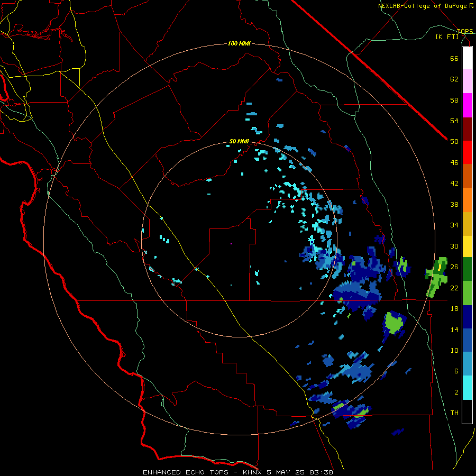This screenshot has height=476, width=476.
Task: Click the legend value 30
Action: pos(454,246)
